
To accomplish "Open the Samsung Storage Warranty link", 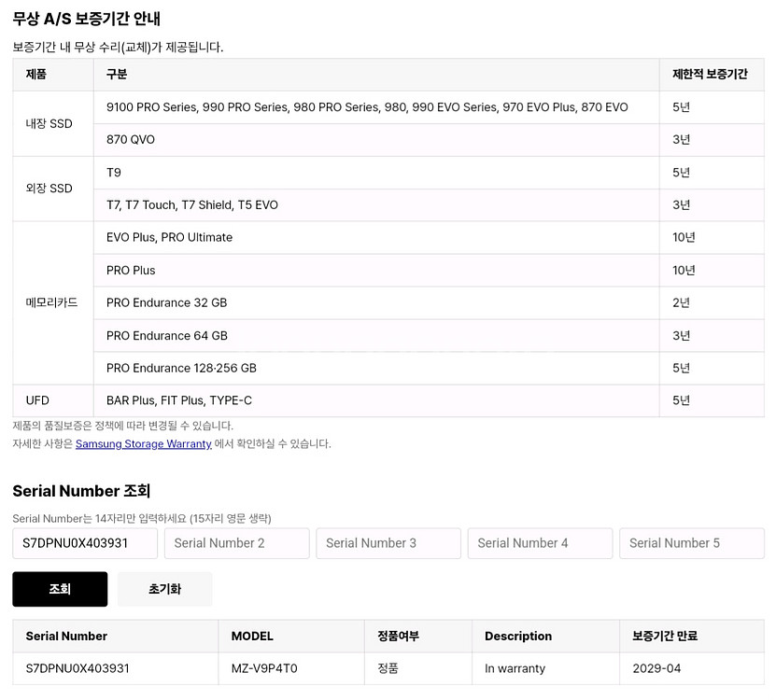I will [143, 443].
